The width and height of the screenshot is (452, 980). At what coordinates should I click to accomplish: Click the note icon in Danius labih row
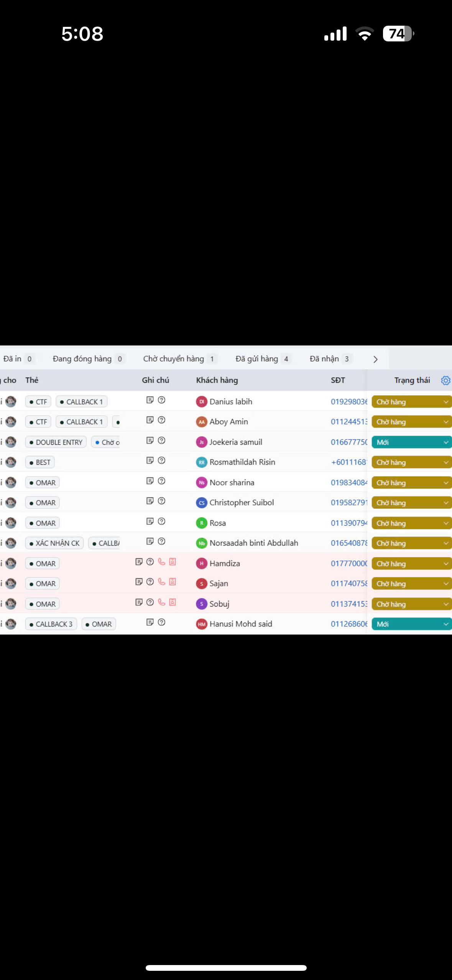(150, 400)
